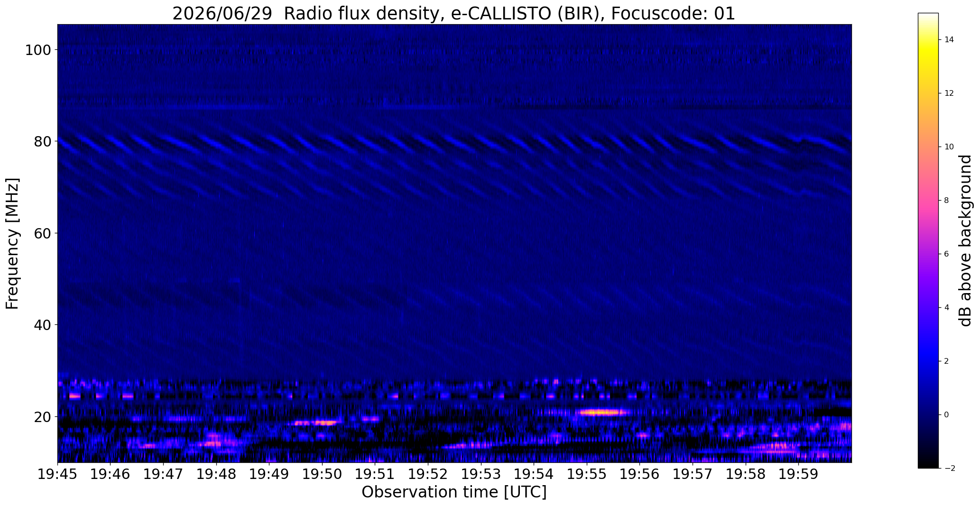The height and width of the screenshot is (506, 980).
Task: Click the 19:45 time tick label
Action: (x=57, y=474)
